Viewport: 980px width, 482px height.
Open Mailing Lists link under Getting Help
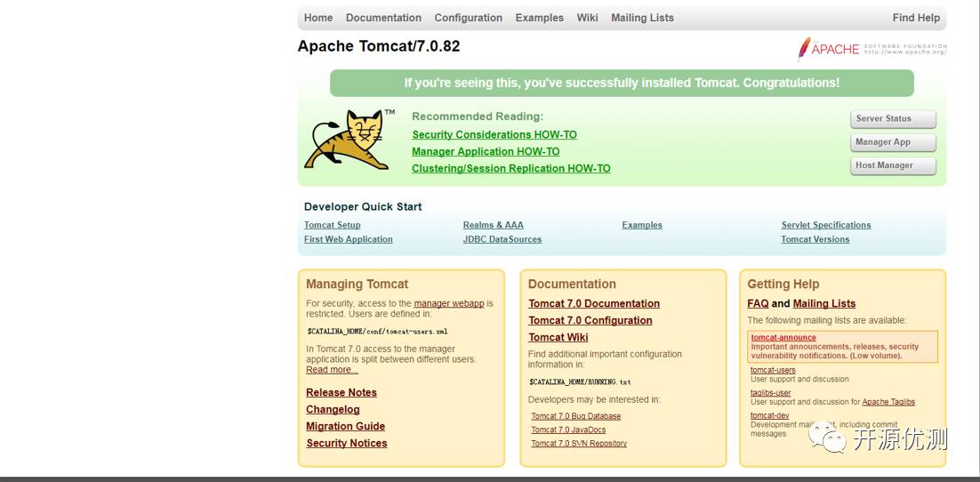[x=824, y=304]
